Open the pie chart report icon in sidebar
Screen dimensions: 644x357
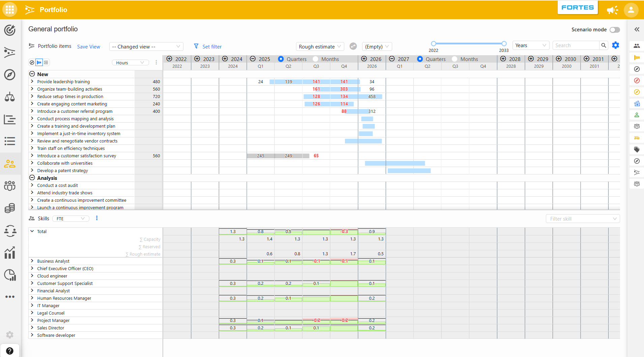pos(10,275)
